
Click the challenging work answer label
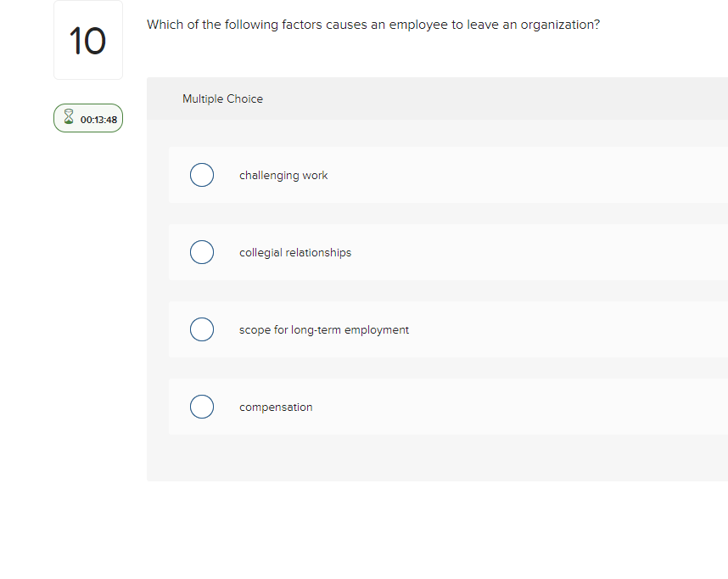(x=283, y=175)
